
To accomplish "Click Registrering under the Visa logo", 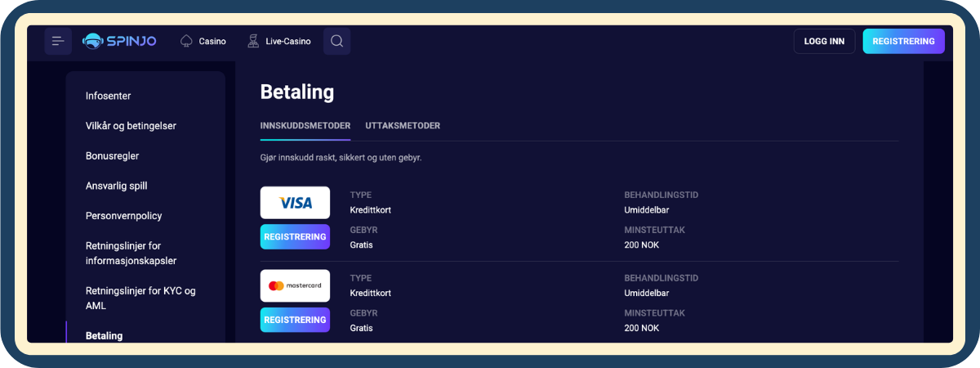I will pyautogui.click(x=295, y=237).
